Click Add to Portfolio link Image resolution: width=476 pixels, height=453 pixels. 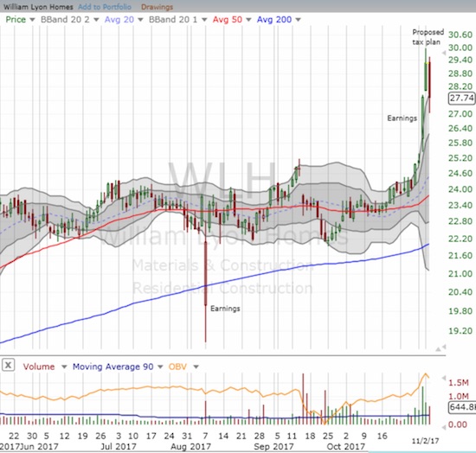[105, 7]
